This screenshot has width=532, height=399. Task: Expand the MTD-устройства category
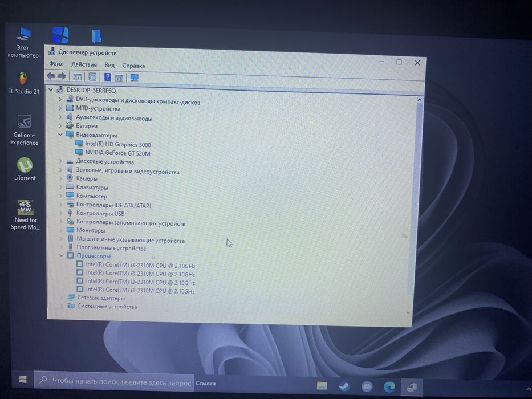click(60, 108)
